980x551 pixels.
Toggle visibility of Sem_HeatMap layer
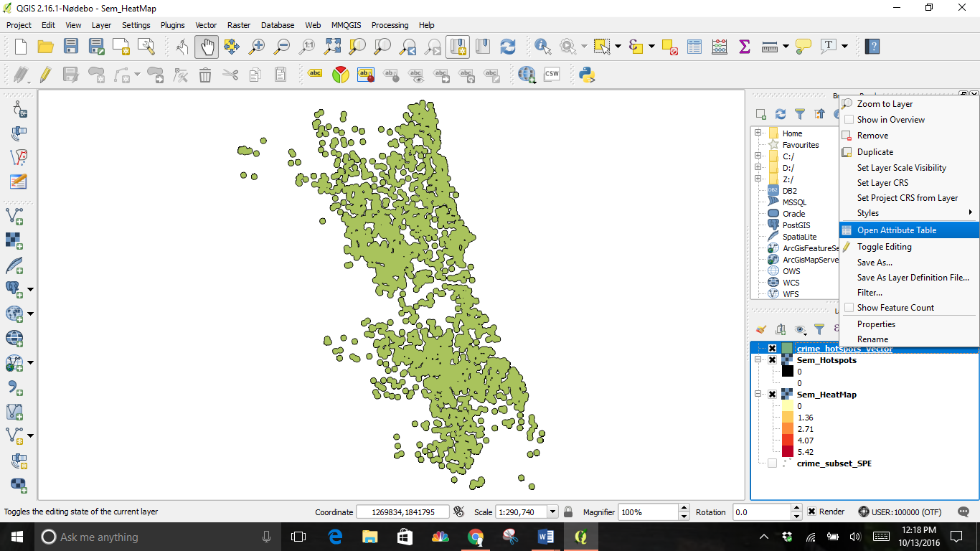[772, 395]
